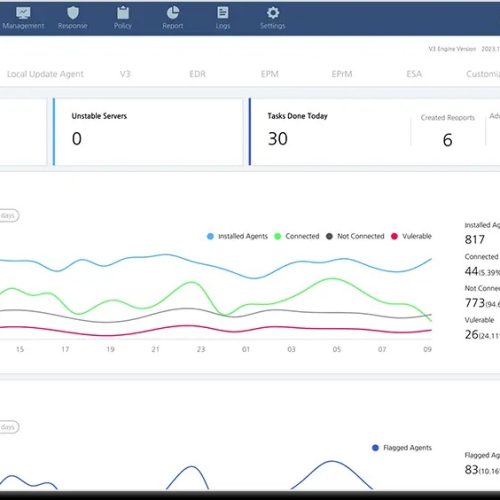Click the Created Reports count 6
The height and width of the screenshot is (500, 500).
click(447, 140)
